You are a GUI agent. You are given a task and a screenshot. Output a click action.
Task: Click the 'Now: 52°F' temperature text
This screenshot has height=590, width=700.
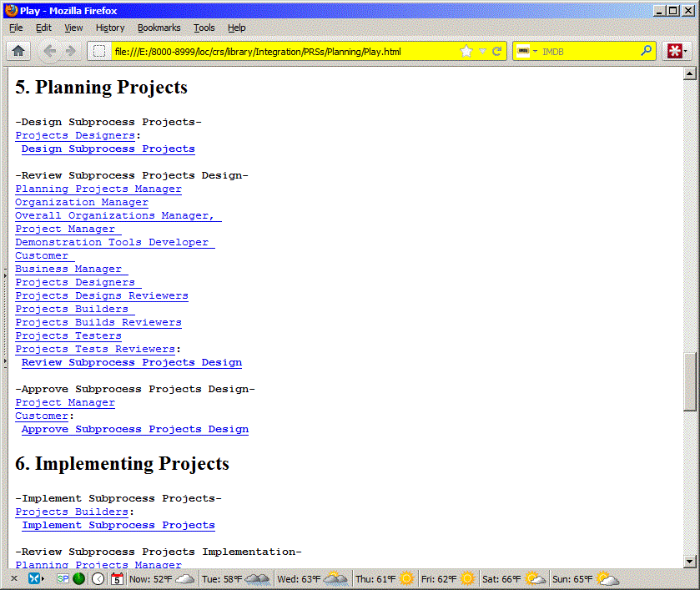tap(150, 579)
